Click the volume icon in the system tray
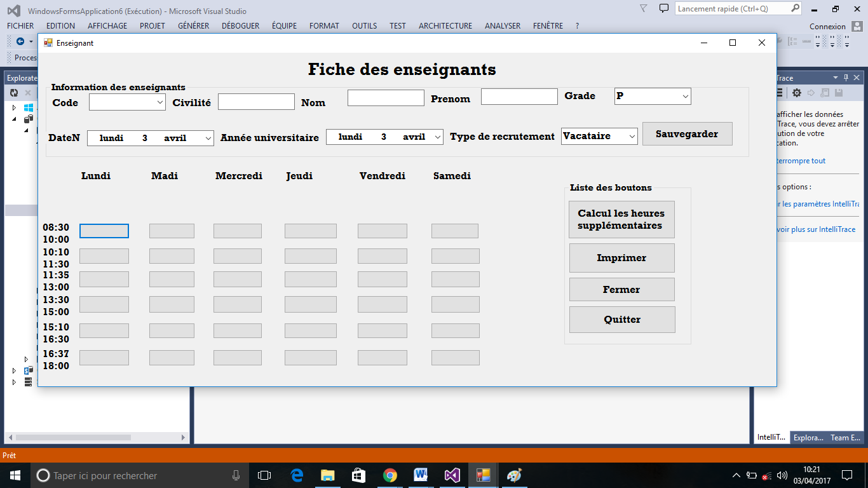 (x=780, y=475)
